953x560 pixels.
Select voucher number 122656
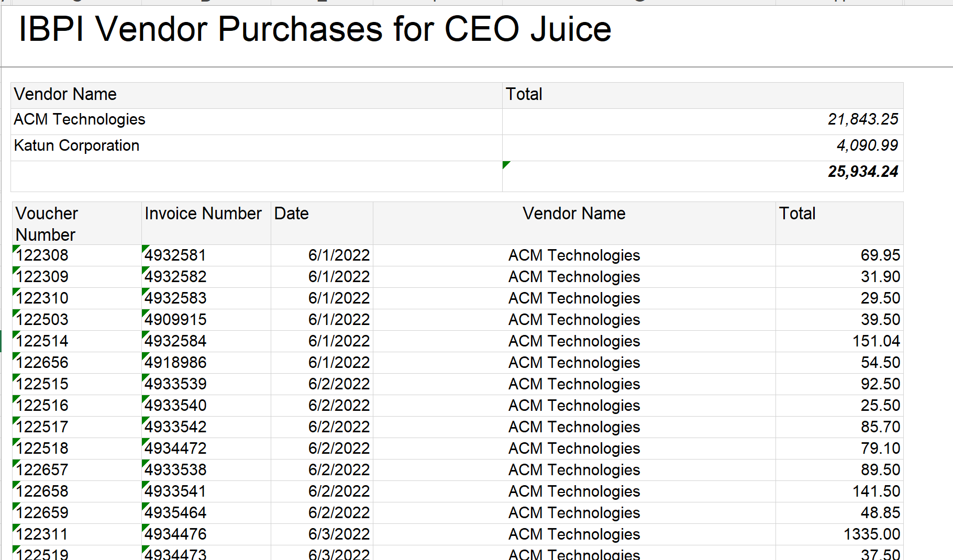[42, 363]
